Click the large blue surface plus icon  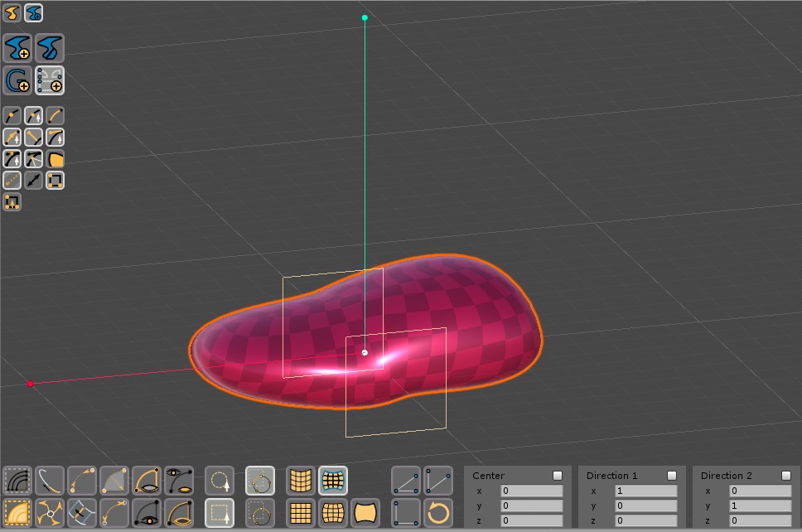18,48
